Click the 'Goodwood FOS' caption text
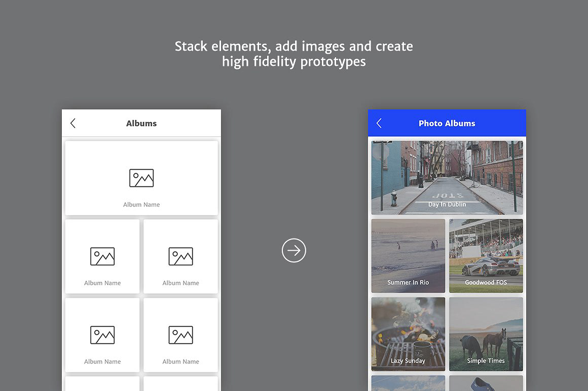This screenshot has width=588, height=391. [x=486, y=283]
